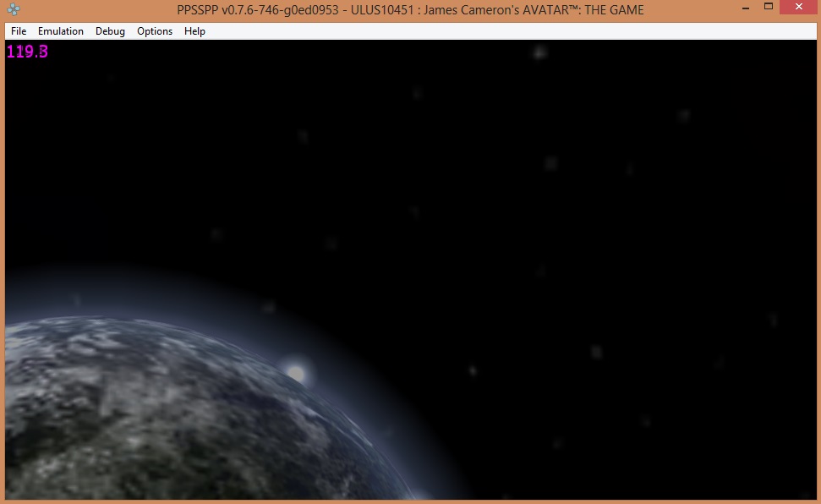Open the Emulation menu
The width and height of the screenshot is (821, 504).
(61, 31)
